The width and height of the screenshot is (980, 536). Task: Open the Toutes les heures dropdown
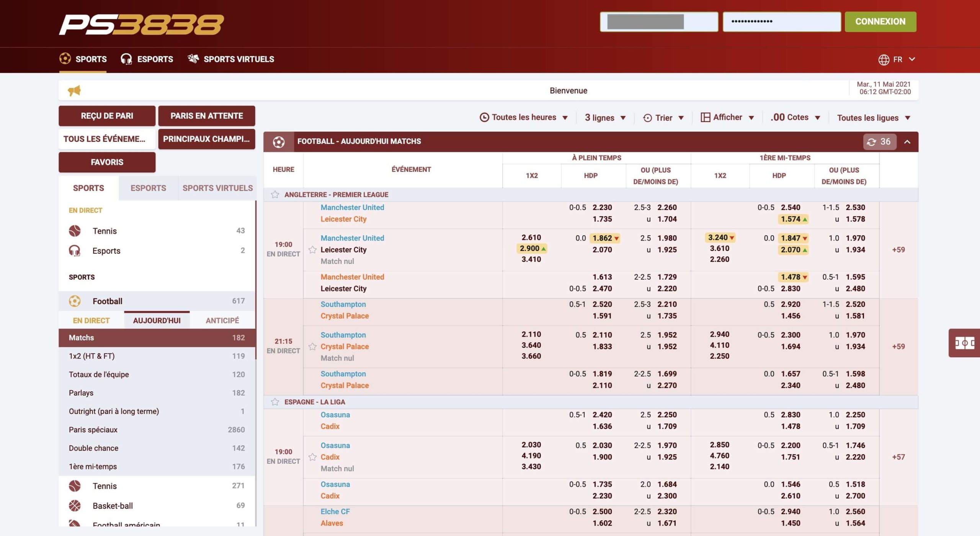524,117
